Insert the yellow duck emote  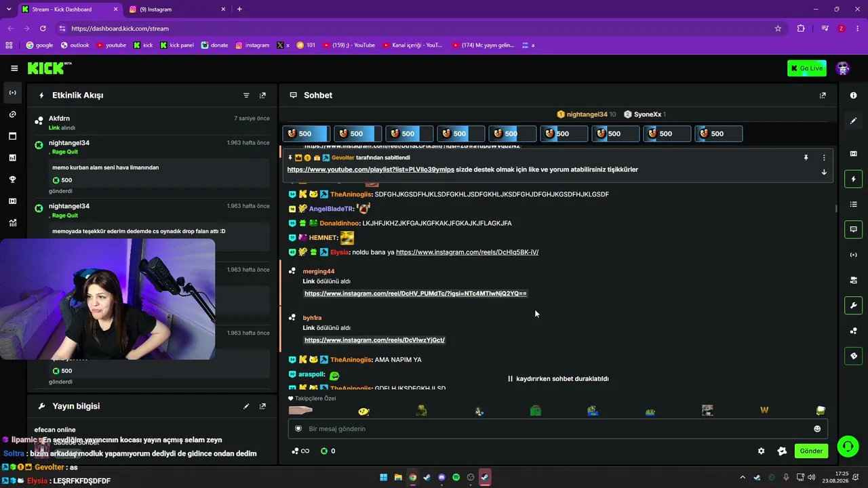(364, 410)
